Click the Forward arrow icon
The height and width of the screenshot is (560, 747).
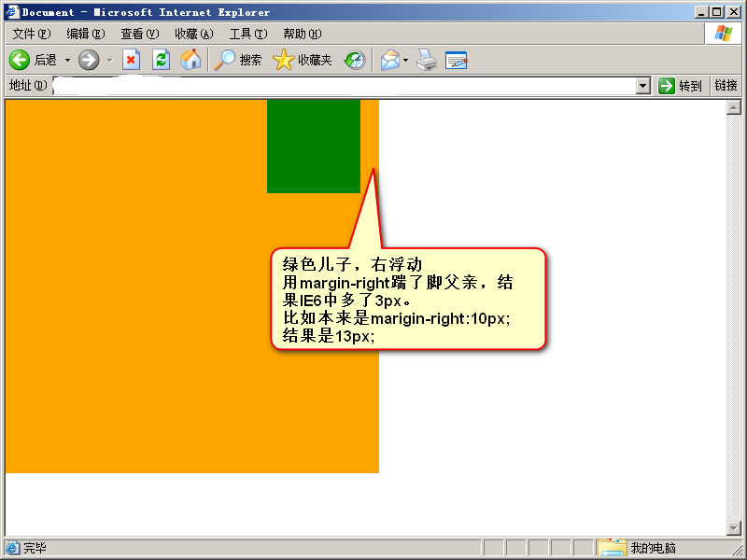[x=89, y=60]
